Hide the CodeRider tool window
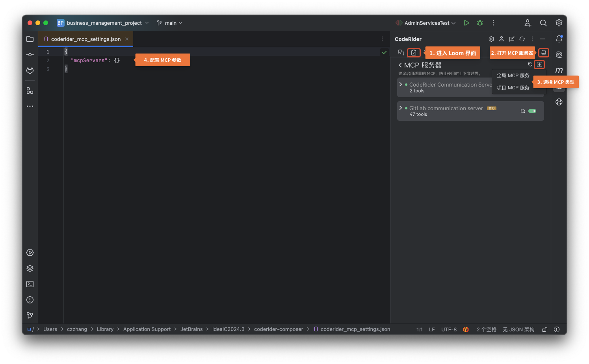Image resolution: width=589 pixels, height=364 pixels. pos(543,39)
